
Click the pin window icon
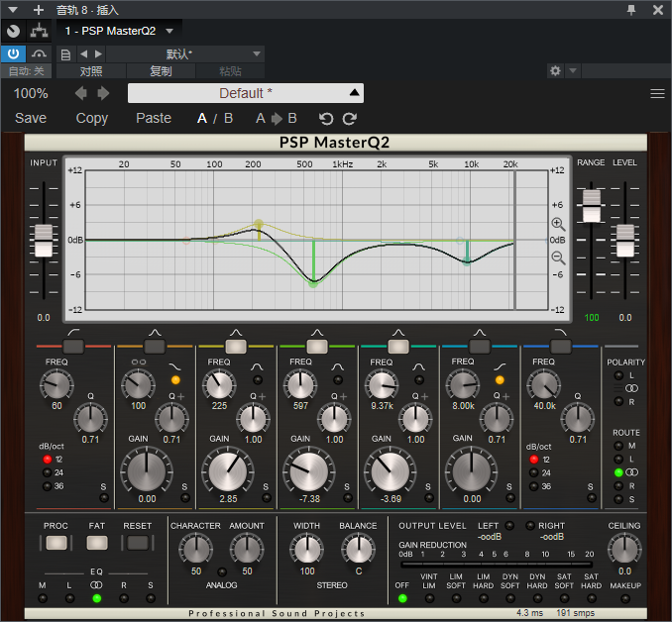point(630,10)
